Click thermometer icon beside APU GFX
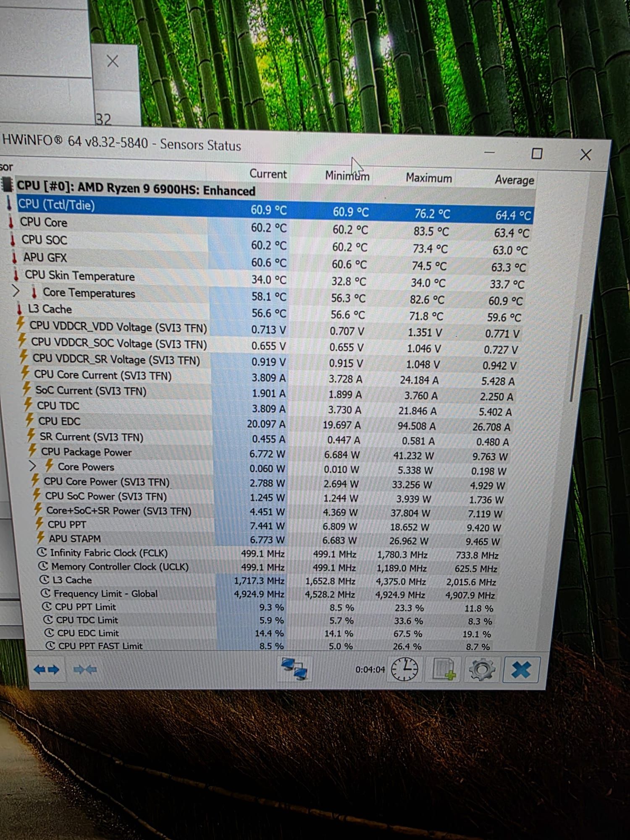 [15, 257]
